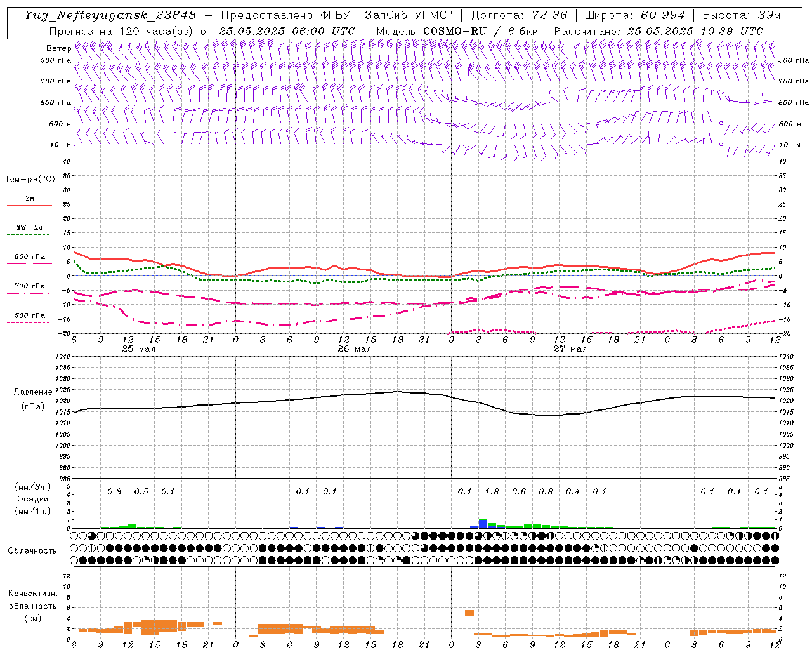812x650 pixels.
Task: Click the Конвективн. convective cloud label
Action: coord(32,594)
